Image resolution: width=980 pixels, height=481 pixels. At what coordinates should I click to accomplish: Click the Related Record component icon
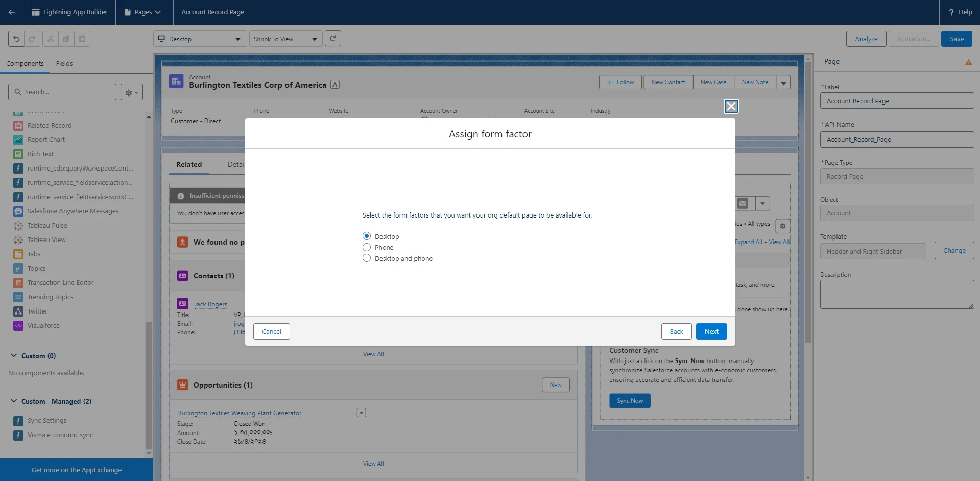click(x=18, y=126)
